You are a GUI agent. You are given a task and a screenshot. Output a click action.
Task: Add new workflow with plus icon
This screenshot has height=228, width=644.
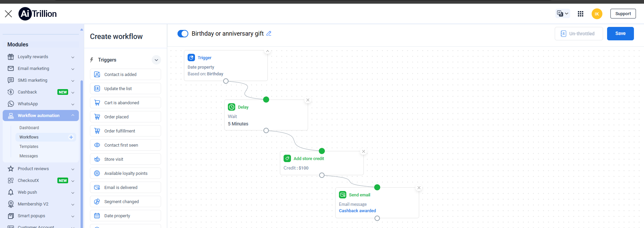pos(71,137)
